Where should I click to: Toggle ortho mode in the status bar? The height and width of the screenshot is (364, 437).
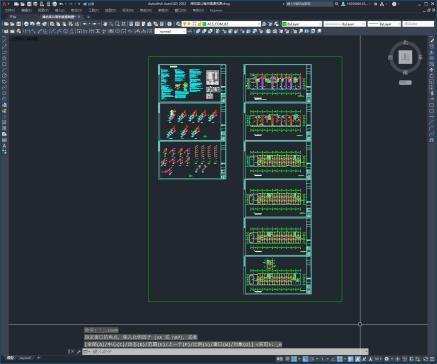(x=305, y=359)
